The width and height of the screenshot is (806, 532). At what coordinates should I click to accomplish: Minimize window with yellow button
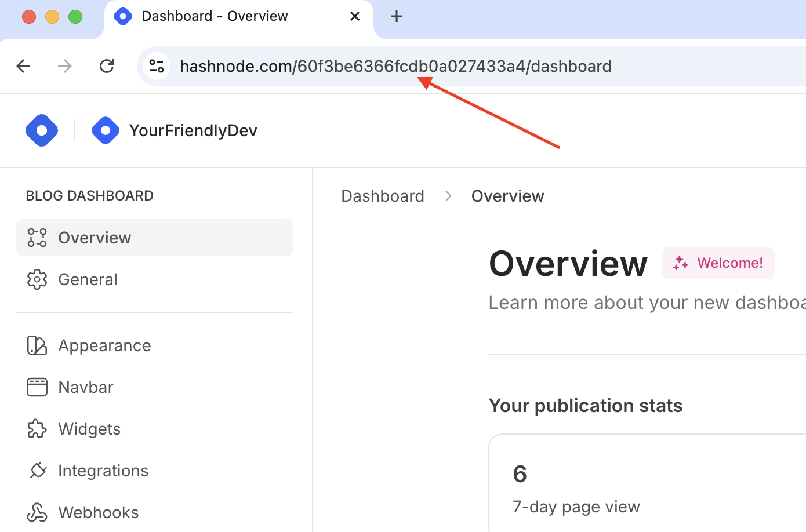coord(52,17)
